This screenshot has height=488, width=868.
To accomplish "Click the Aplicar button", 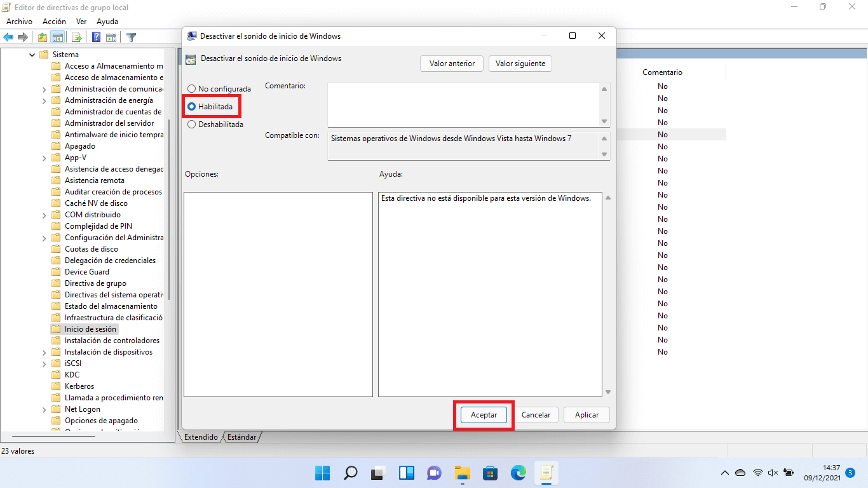I will (587, 415).
